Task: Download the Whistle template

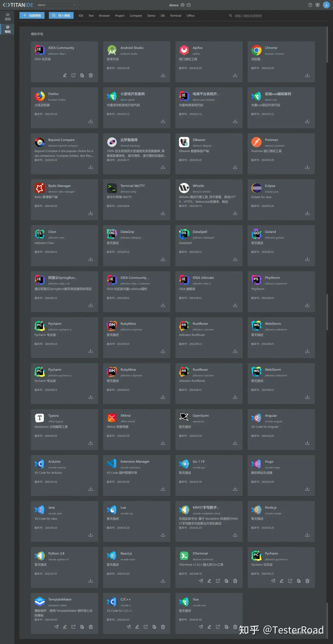Action: click(235, 213)
